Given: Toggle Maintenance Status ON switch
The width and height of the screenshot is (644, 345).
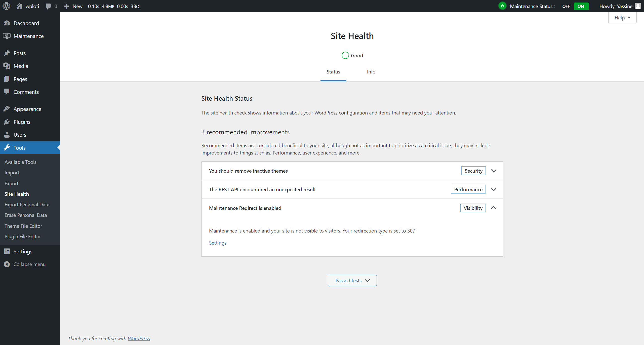Looking at the screenshot, I should click(x=581, y=6).
